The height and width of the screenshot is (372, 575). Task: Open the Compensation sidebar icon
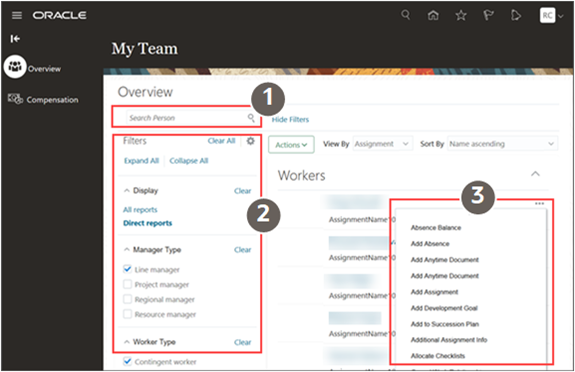click(x=15, y=99)
